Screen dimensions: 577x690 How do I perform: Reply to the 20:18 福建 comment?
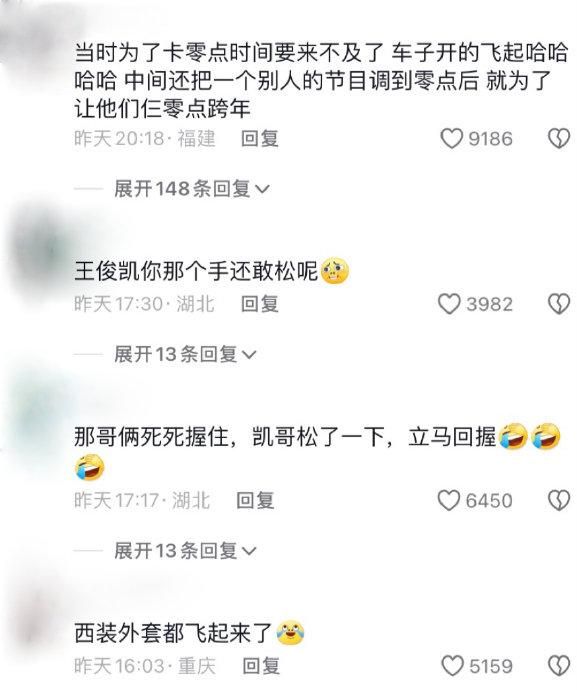pyautogui.click(x=260, y=139)
